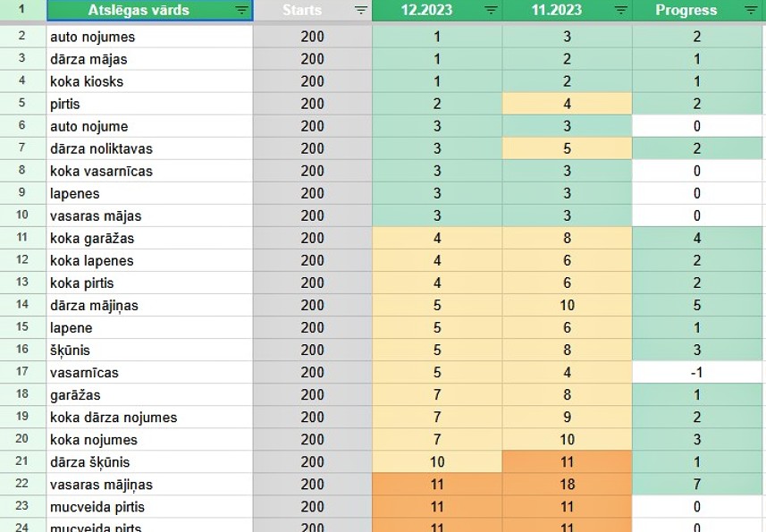766x532 pixels.
Task: Select the "koka kiosks" keyword cell
Action: [149, 81]
